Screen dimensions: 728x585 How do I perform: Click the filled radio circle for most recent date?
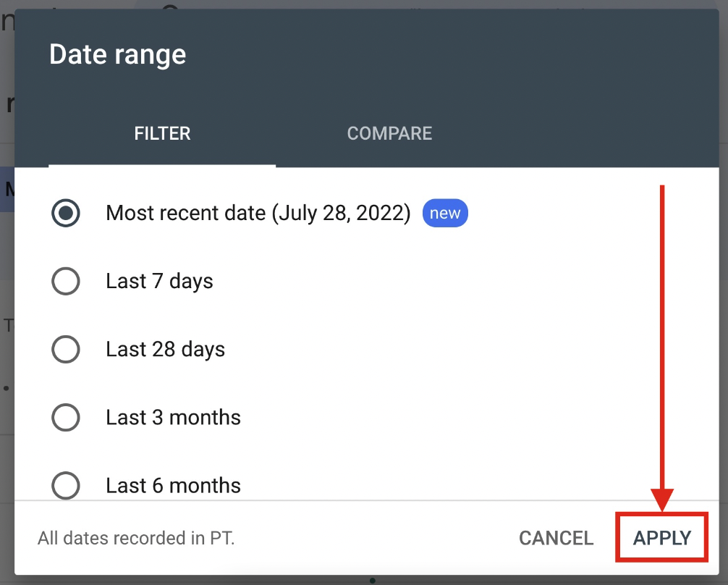pos(66,213)
